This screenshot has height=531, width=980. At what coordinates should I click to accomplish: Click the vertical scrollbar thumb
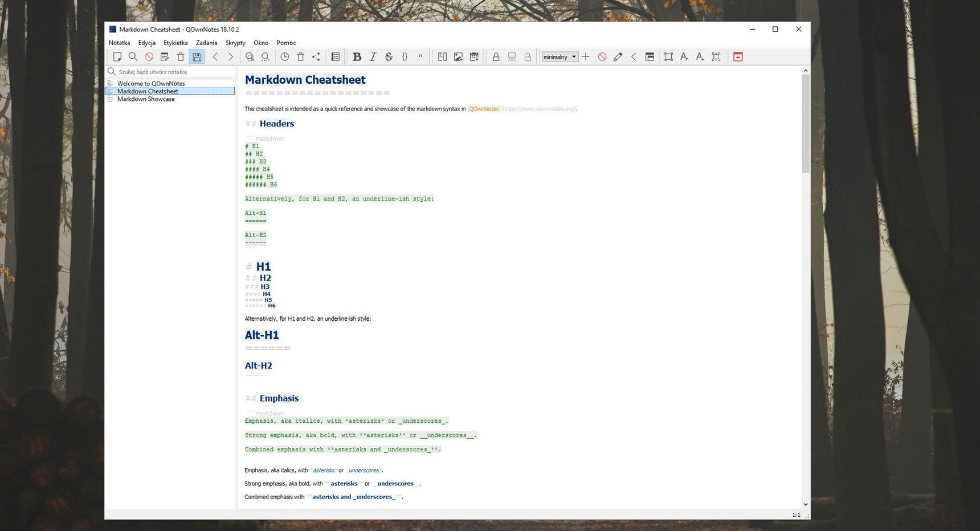(x=806, y=124)
